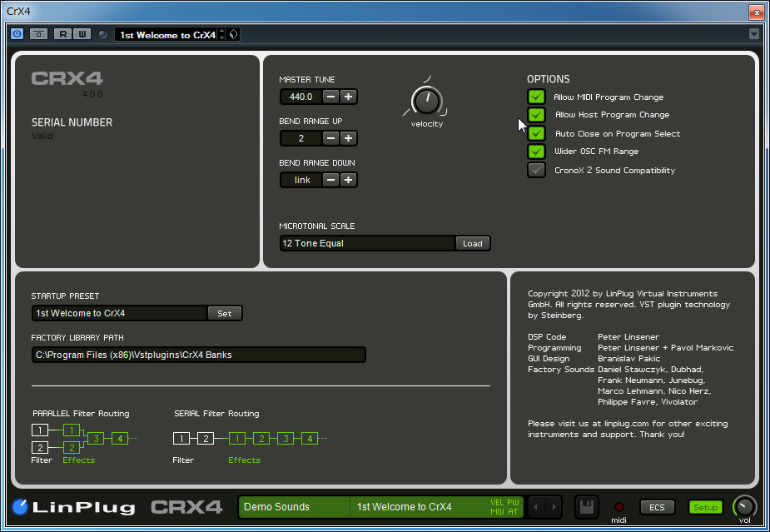Go to previous preset with left arrow
Screen dimensions: 770x532
(x=536, y=507)
